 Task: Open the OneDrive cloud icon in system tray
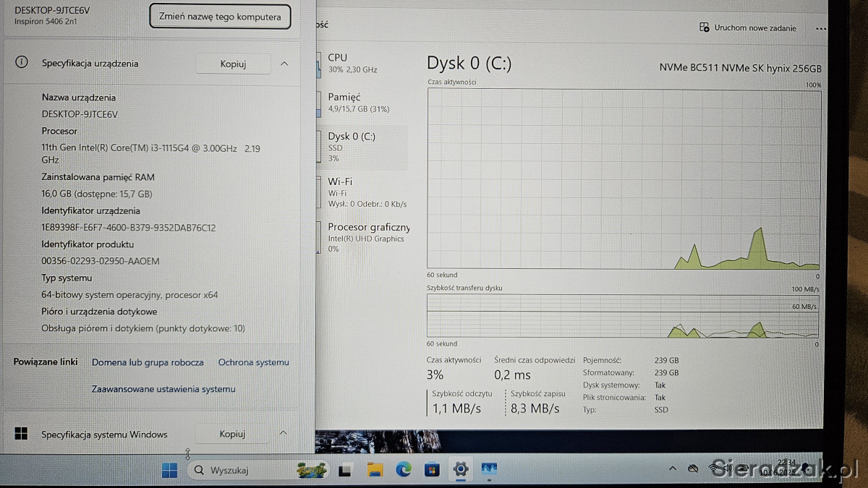coord(693,469)
